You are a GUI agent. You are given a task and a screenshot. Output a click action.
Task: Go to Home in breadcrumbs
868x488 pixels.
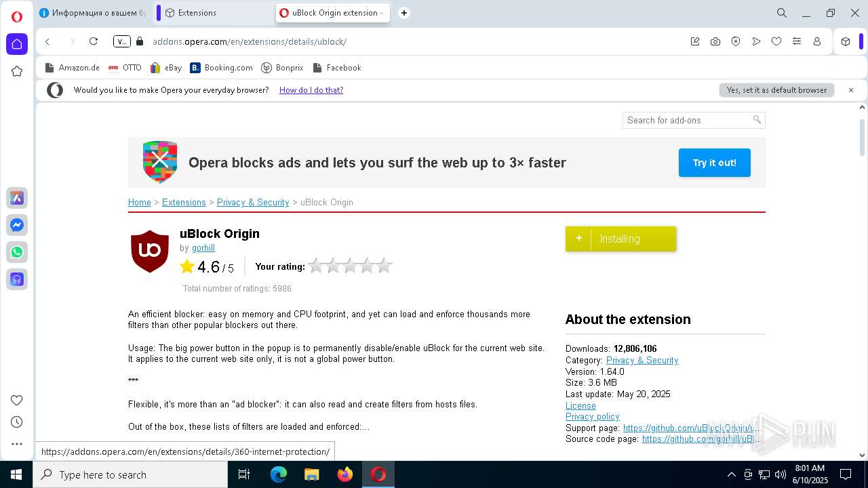[140, 203]
